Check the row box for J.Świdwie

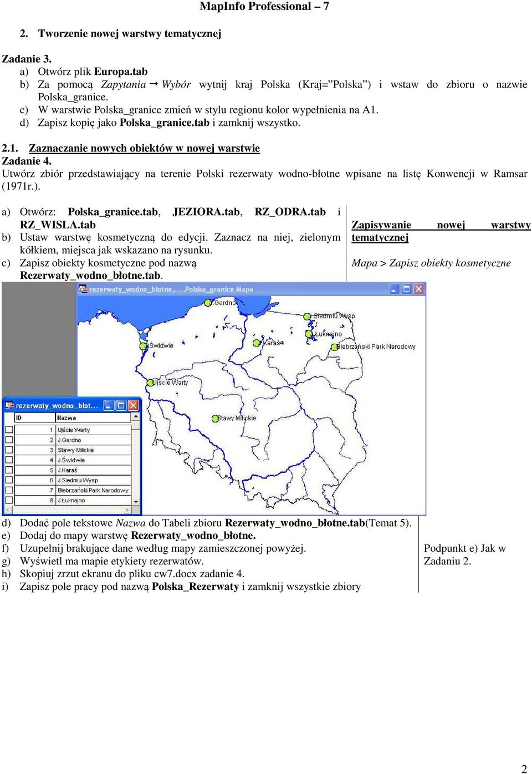point(9,460)
